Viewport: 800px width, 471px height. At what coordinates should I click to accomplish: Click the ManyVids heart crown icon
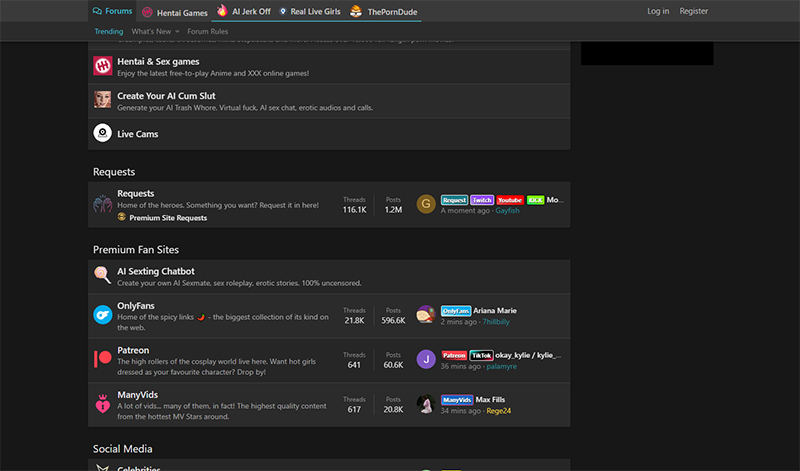(x=103, y=404)
